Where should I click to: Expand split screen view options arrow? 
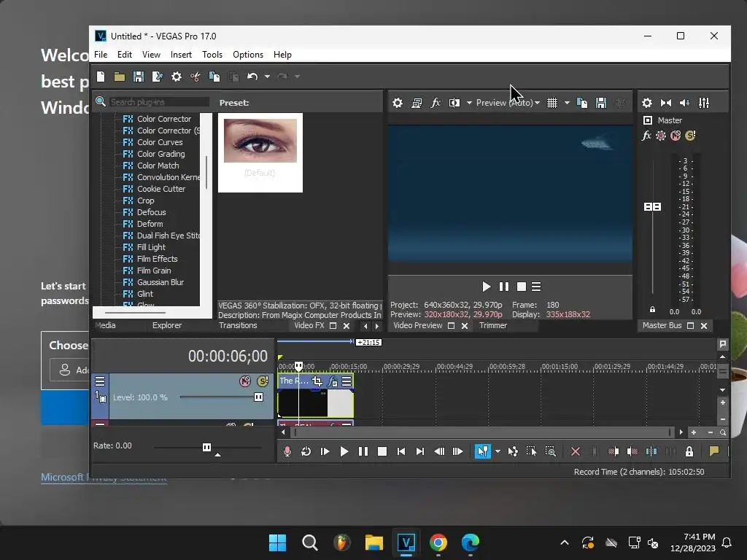pos(469,103)
